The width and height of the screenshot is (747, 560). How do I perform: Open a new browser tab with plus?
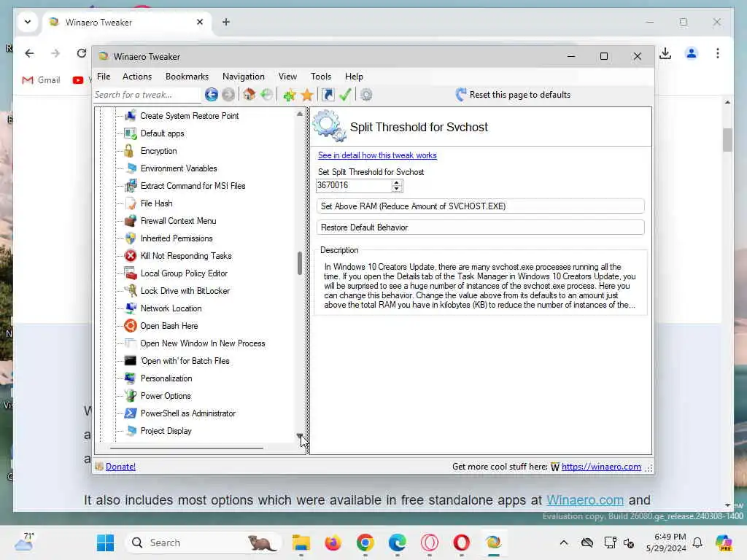click(226, 22)
